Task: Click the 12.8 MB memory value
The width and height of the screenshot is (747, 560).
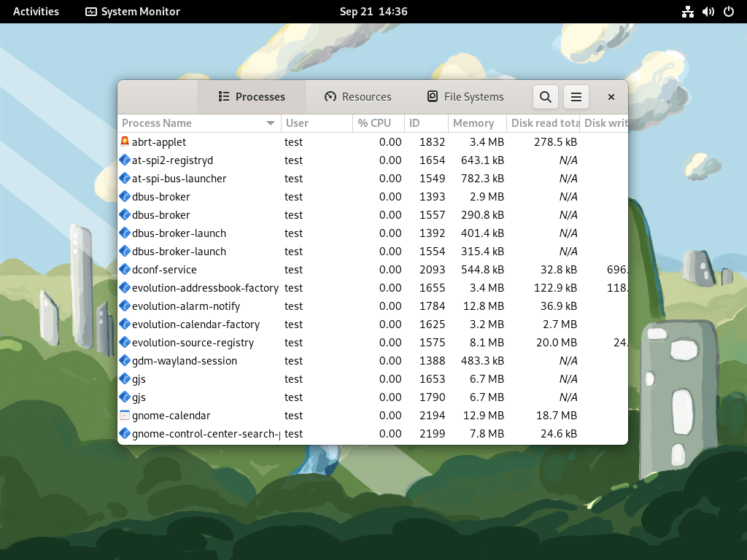Action: (x=484, y=306)
